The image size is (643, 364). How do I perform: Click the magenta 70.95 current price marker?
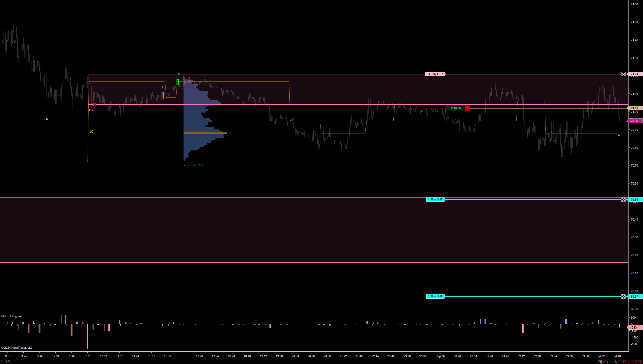tap(635, 121)
